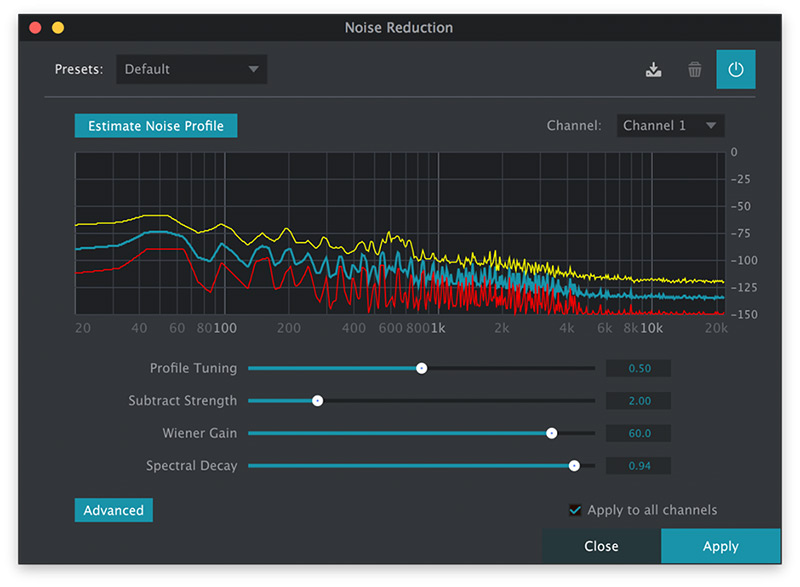The width and height of the screenshot is (800, 587).
Task: Click the Advanced button
Action: [x=114, y=510]
